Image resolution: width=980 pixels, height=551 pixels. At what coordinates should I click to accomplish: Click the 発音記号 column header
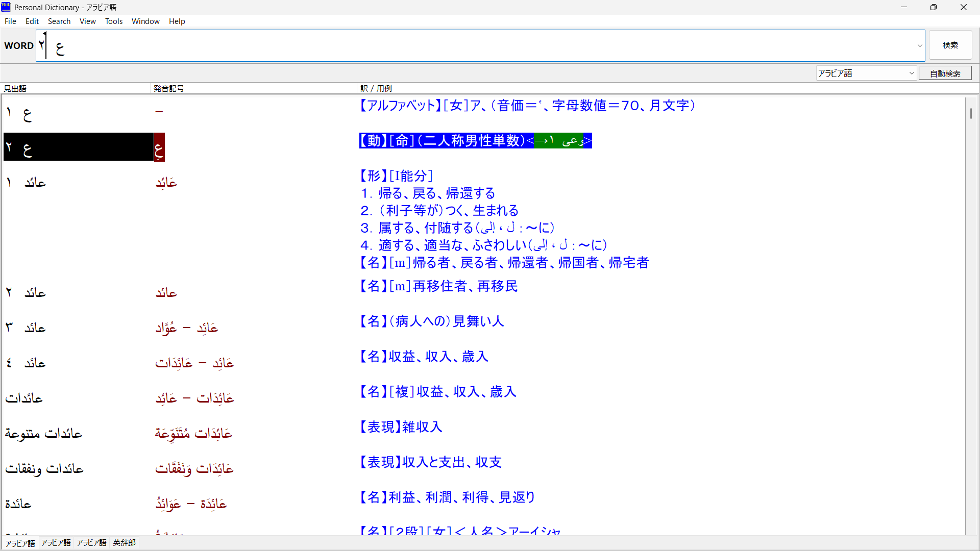pyautogui.click(x=169, y=88)
